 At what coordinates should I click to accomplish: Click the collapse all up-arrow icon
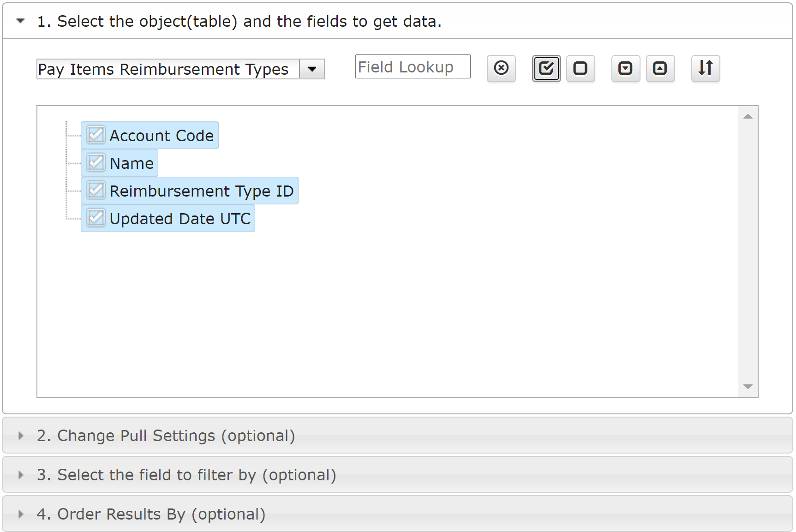(x=660, y=68)
